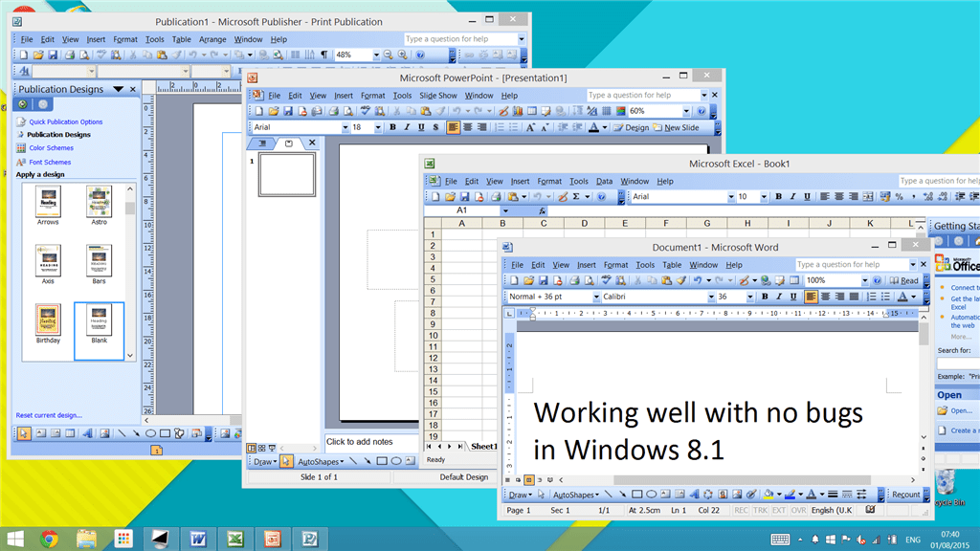980x551 pixels.
Task: Click the Merge and Center icon in Excel
Action: [x=868, y=197]
